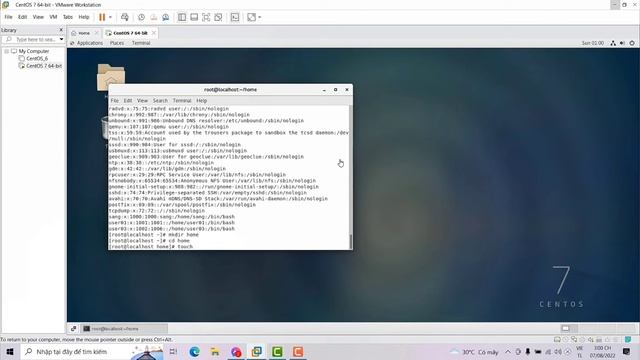
Task: Click the GNOME power icon
Action: [x=632, y=43]
